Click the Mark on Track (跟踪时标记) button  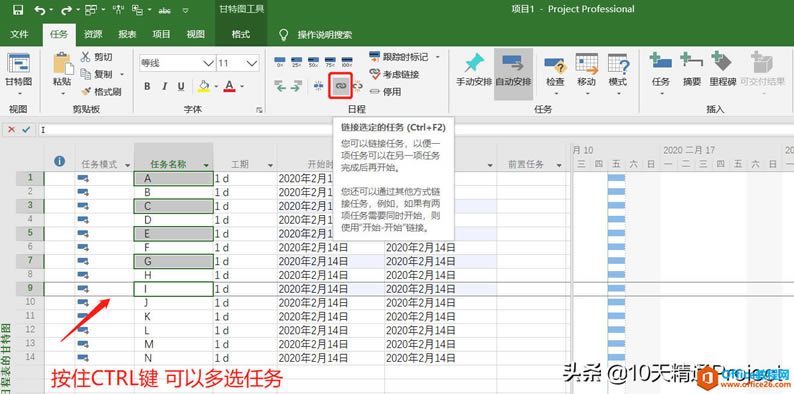pos(399,57)
